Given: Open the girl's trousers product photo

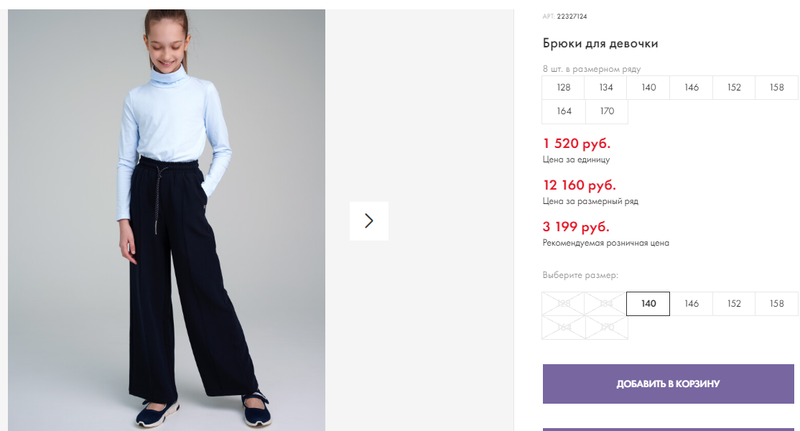Looking at the screenshot, I should pos(166,220).
